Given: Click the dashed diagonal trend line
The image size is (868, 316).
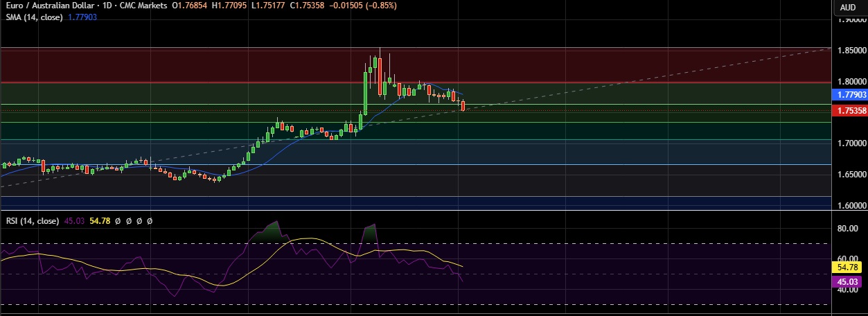Looking at the screenshot, I should (623, 84).
